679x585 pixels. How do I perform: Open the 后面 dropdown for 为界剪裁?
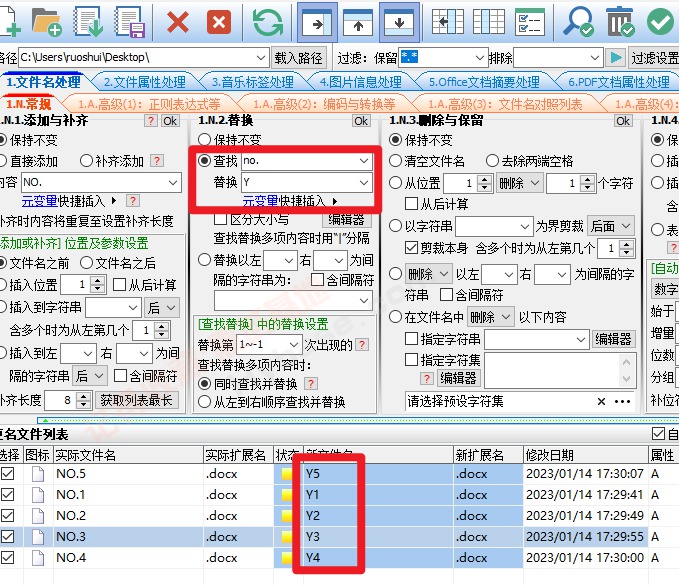(x=611, y=226)
